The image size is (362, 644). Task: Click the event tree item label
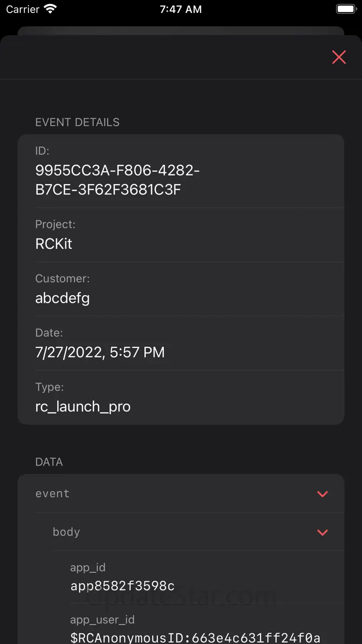pyautogui.click(x=52, y=494)
